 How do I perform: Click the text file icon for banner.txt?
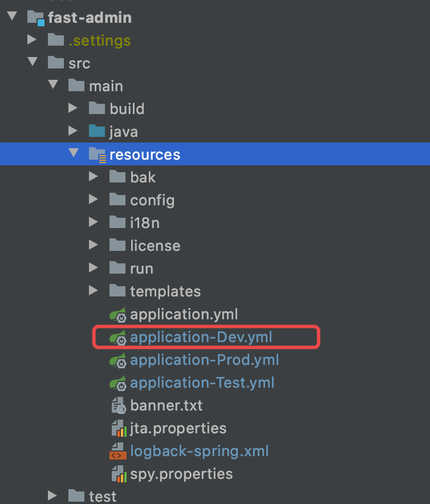[x=118, y=406]
